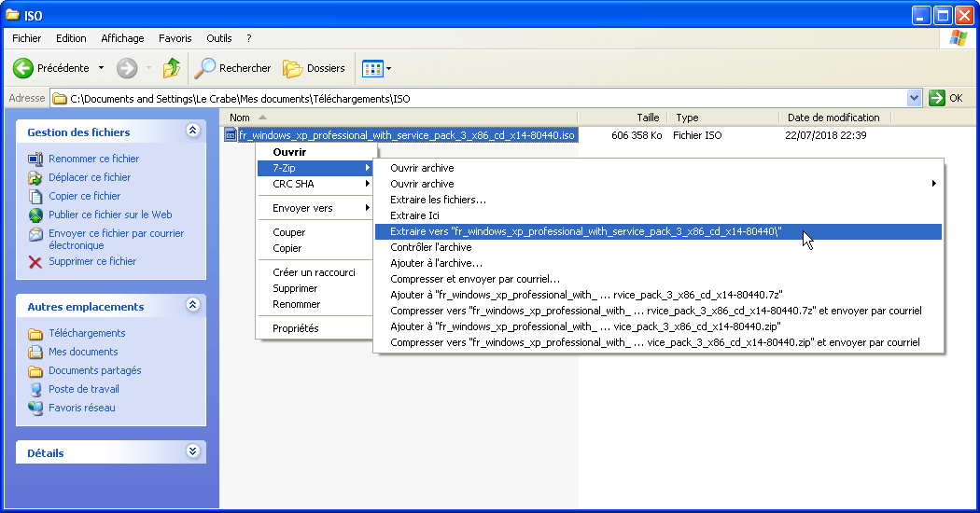Choose Ajouter à the .zip archive
980x513 pixels.
[x=658, y=326]
